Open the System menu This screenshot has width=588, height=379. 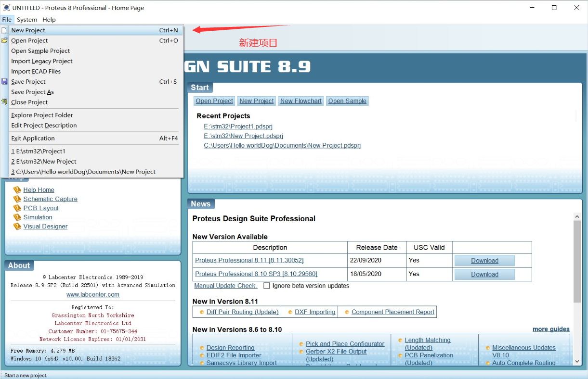[27, 20]
